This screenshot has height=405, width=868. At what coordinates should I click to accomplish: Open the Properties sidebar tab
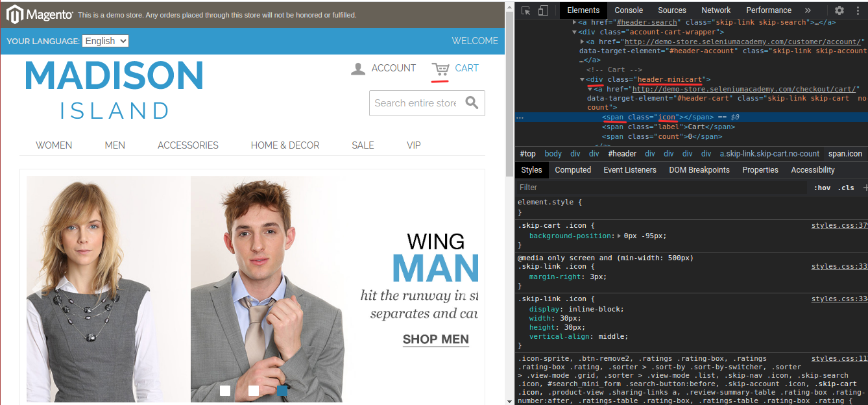[760, 170]
